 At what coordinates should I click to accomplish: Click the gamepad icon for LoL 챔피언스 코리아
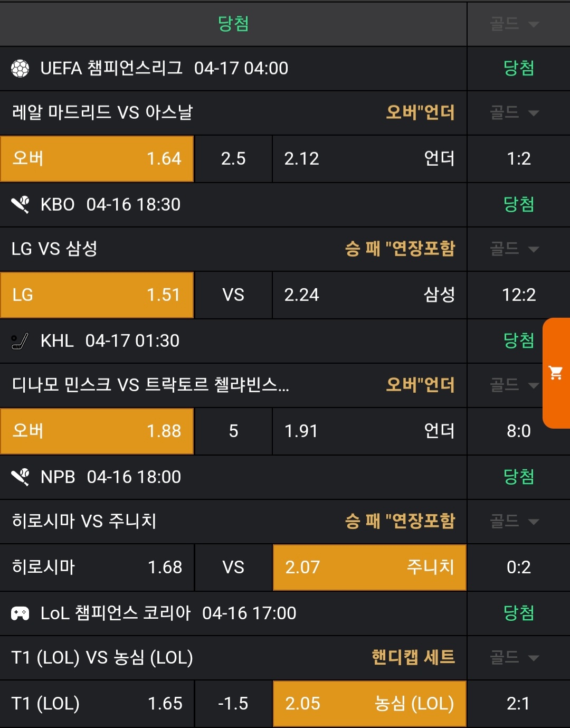pyautogui.click(x=20, y=613)
